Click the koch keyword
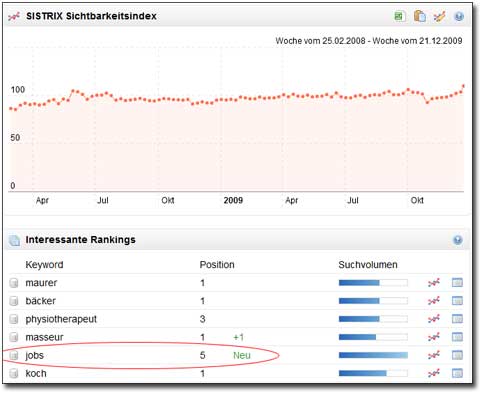The image size is (480, 397). 36,373
